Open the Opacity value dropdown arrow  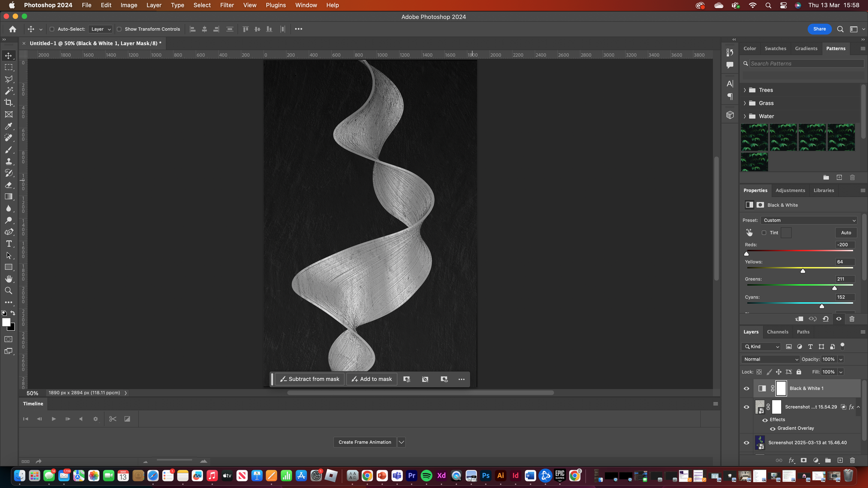[841, 360]
